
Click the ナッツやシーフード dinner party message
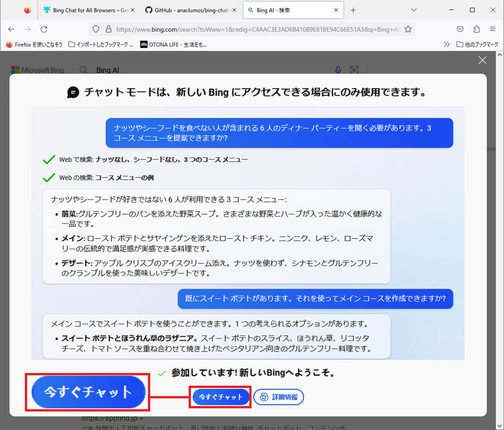click(279, 133)
